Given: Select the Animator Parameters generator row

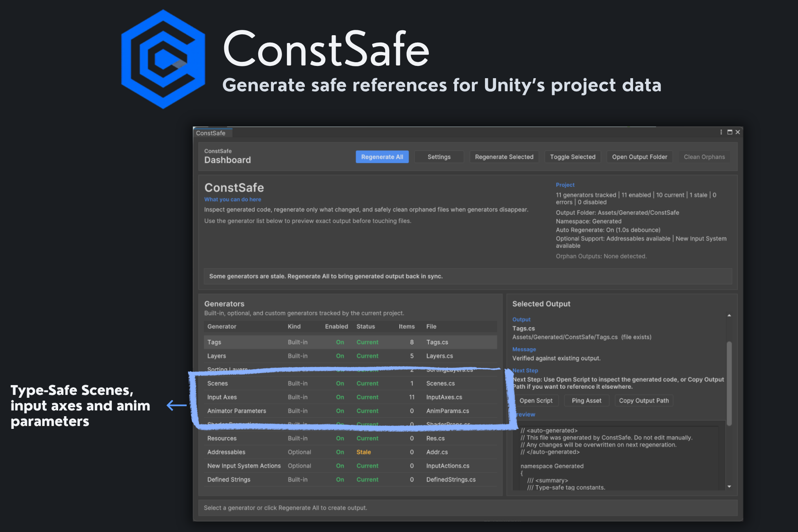Looking at the screenshot, I should (350, 411).
